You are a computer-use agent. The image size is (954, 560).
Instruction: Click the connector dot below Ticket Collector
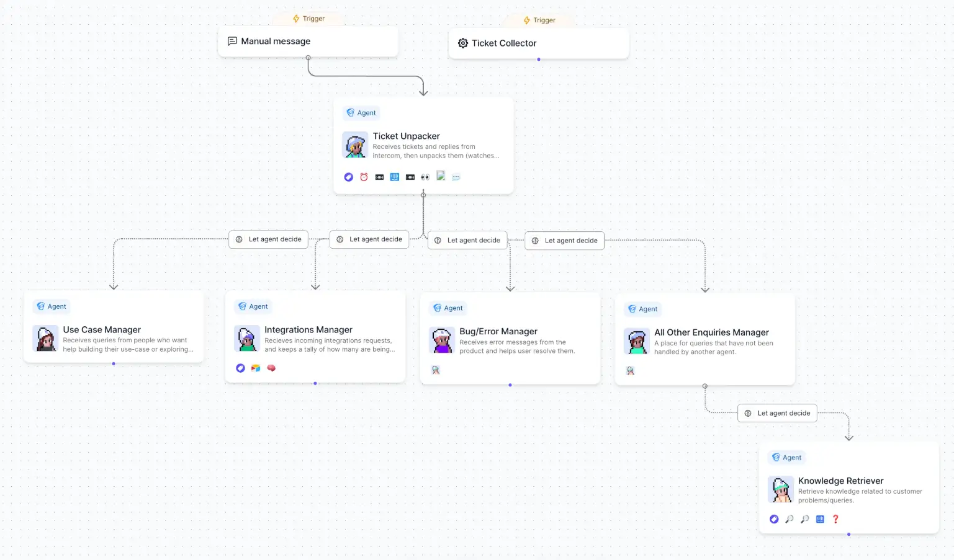539,60
